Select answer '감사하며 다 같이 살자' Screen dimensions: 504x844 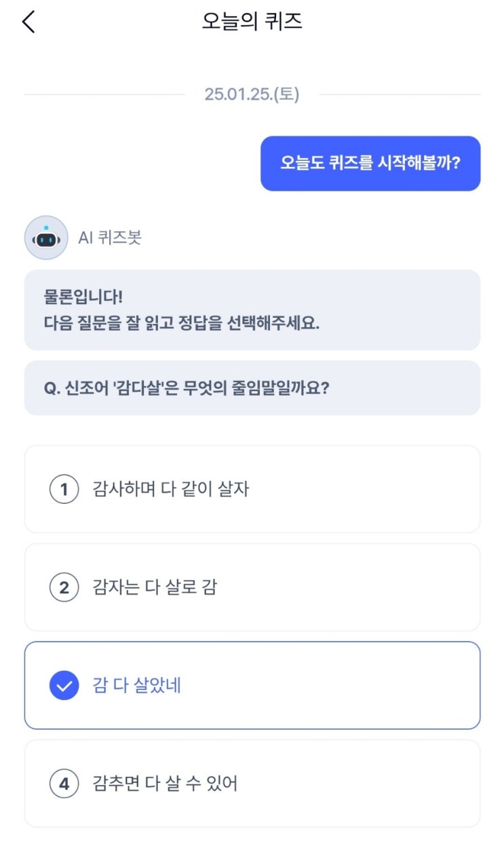point(171,490)
